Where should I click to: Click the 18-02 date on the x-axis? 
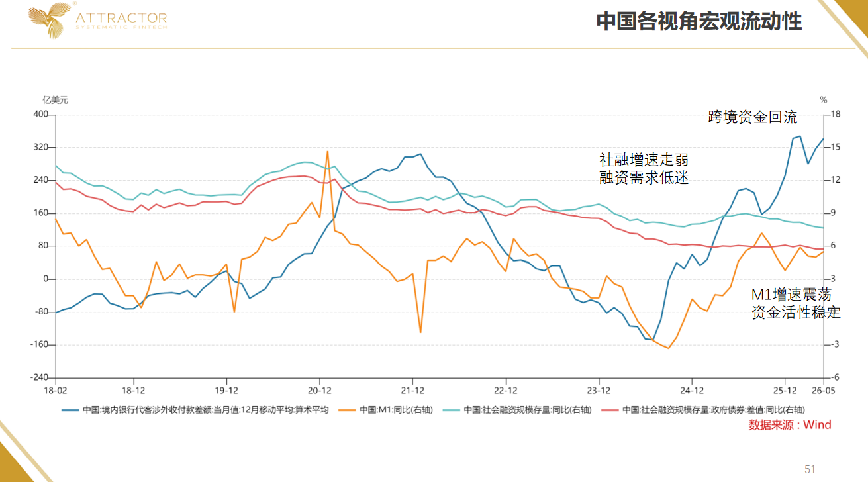[x=56, y=390]
